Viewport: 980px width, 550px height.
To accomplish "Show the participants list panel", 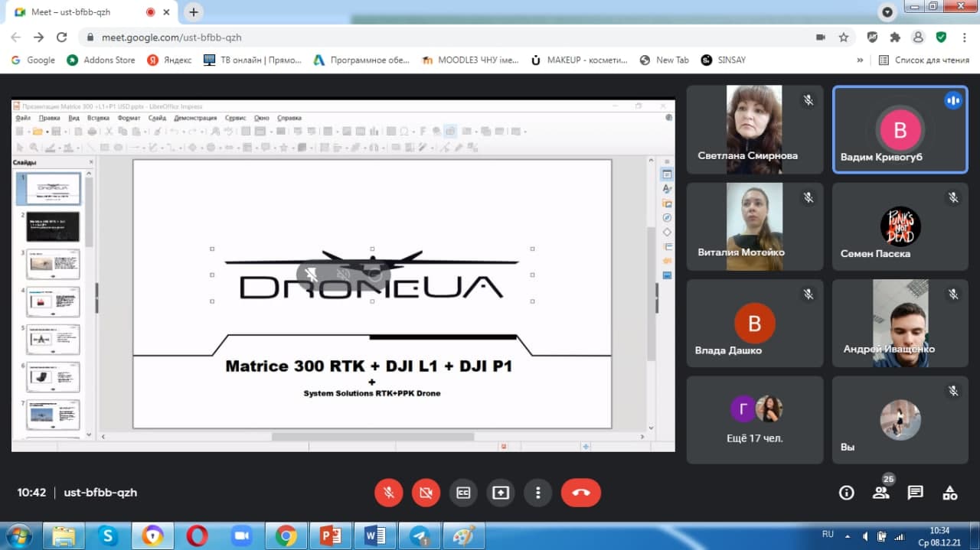I will (x=880, y=493).
